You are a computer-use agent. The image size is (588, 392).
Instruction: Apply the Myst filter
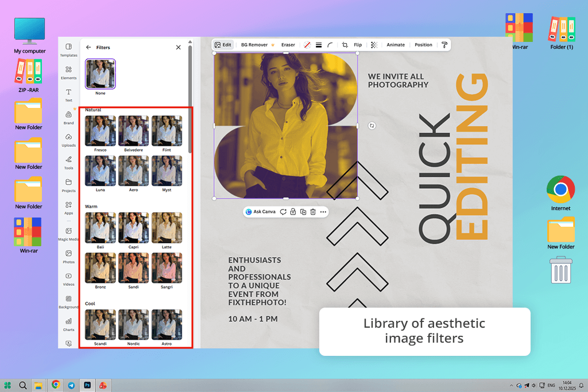[x=167, y=171]
